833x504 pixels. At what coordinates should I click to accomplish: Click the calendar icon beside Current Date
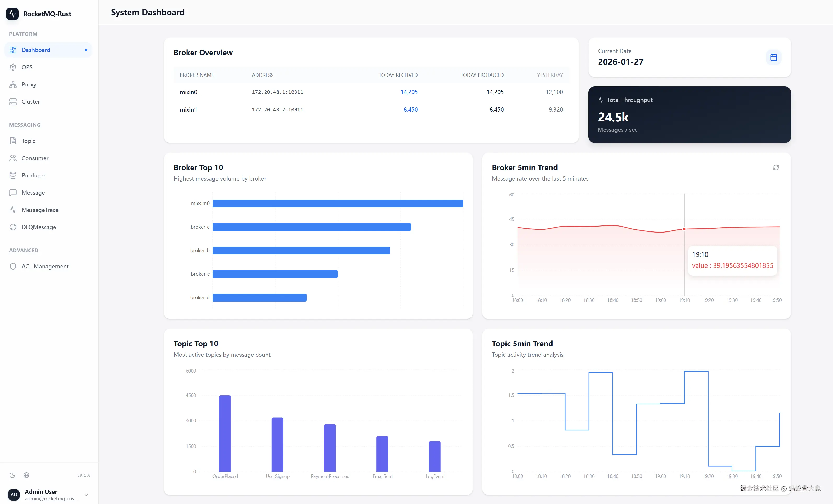pos(773,57)
